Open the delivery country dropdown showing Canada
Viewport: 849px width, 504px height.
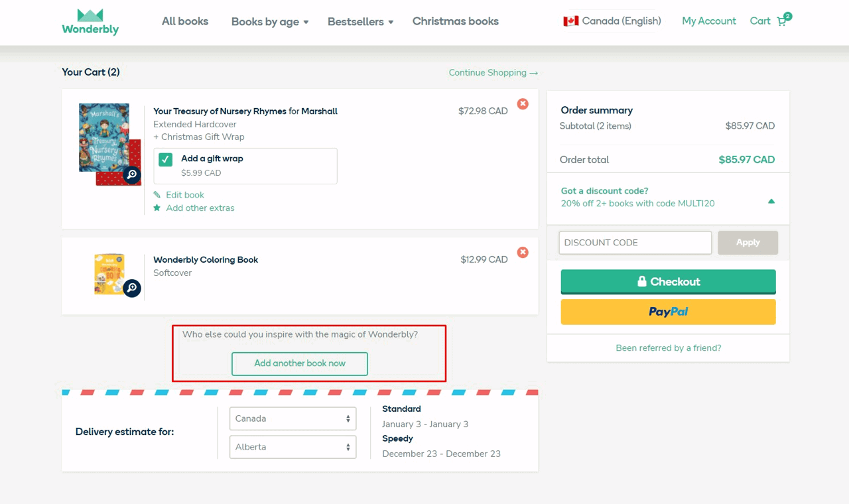(x=293, y=418)
